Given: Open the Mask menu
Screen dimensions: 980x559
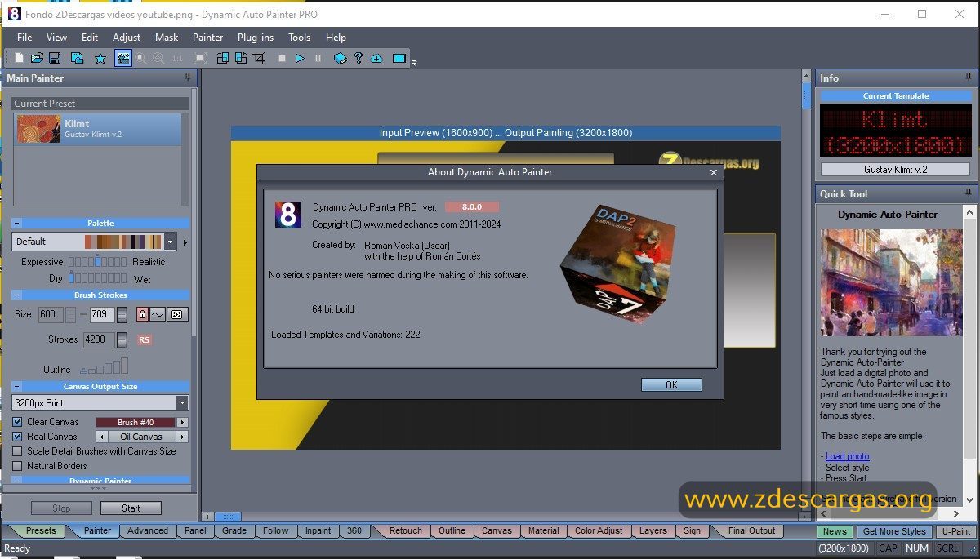Looking at the screenshot, I should pyautogui.click(x=167, y=38).
